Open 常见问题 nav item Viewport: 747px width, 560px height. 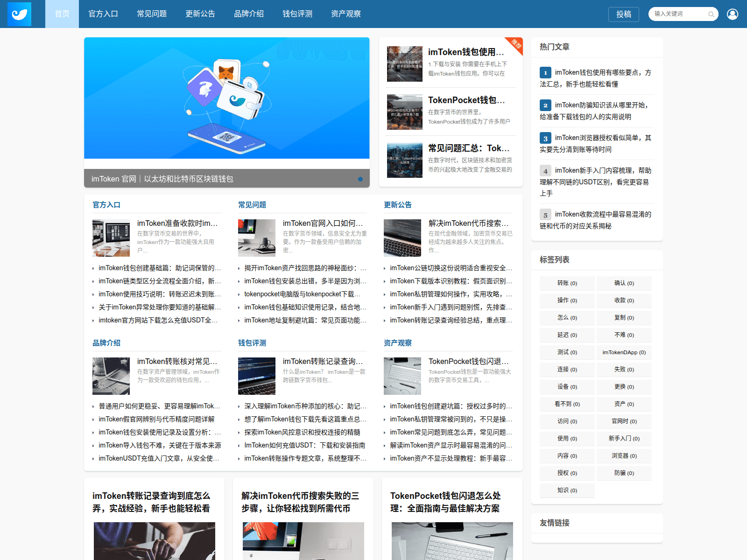point(152,14)
